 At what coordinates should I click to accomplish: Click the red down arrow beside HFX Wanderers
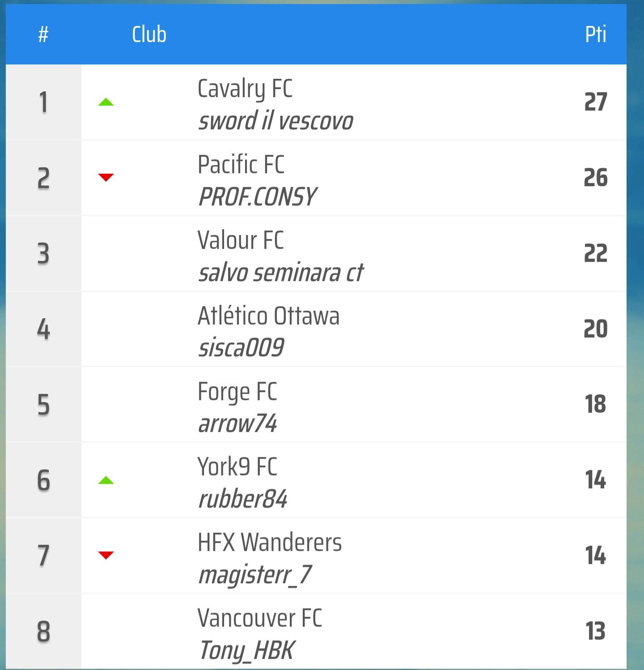click(106, 555)
